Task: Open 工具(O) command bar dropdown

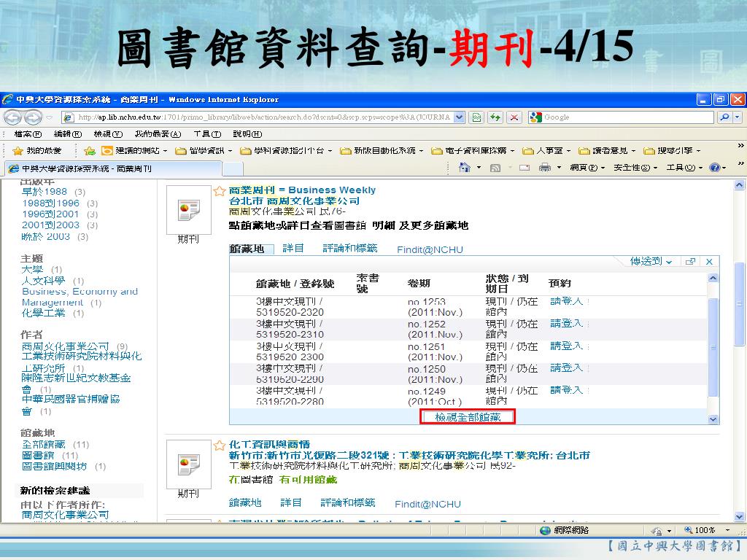Action: (x=684, y=168)
